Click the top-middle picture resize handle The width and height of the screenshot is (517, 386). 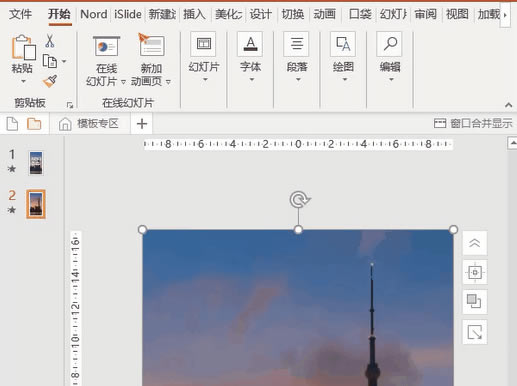pos(298,229)
